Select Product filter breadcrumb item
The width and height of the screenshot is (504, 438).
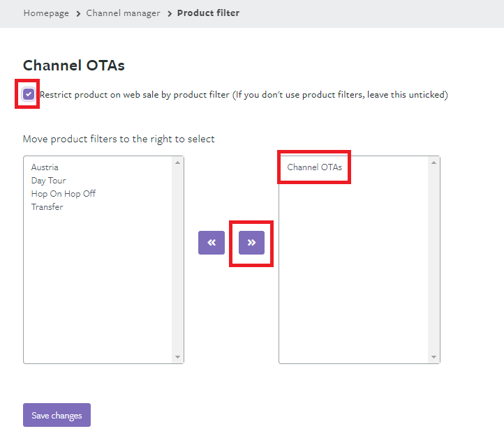[x=208, y=13]
